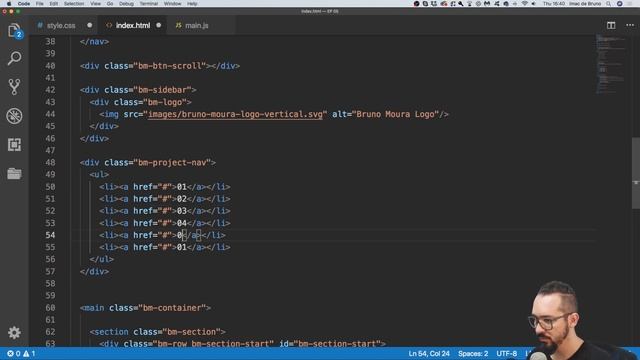This screenshot has width=640, height=360.
Task: Open the Search view in activity bar
Action: [14, 58]
